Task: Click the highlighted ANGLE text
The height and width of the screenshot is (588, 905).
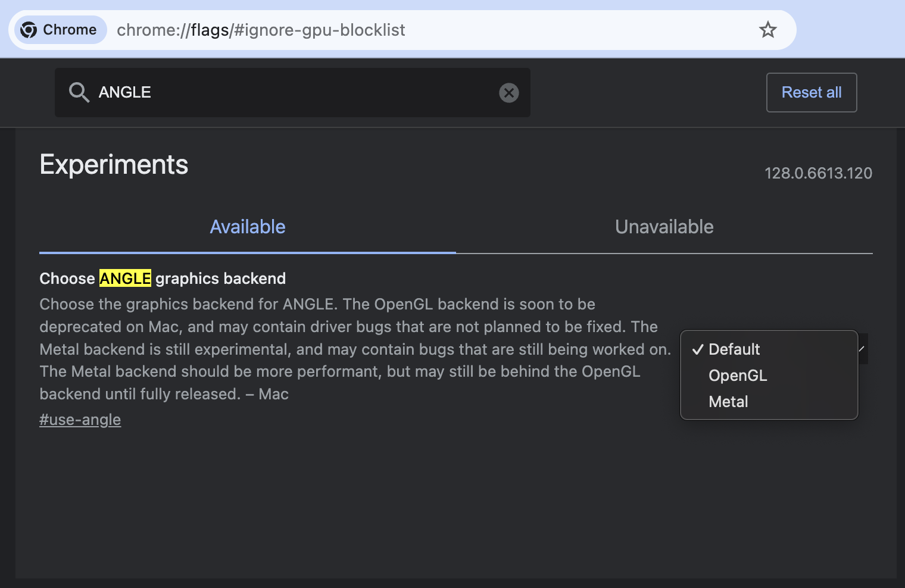Action: click(125, 278)
